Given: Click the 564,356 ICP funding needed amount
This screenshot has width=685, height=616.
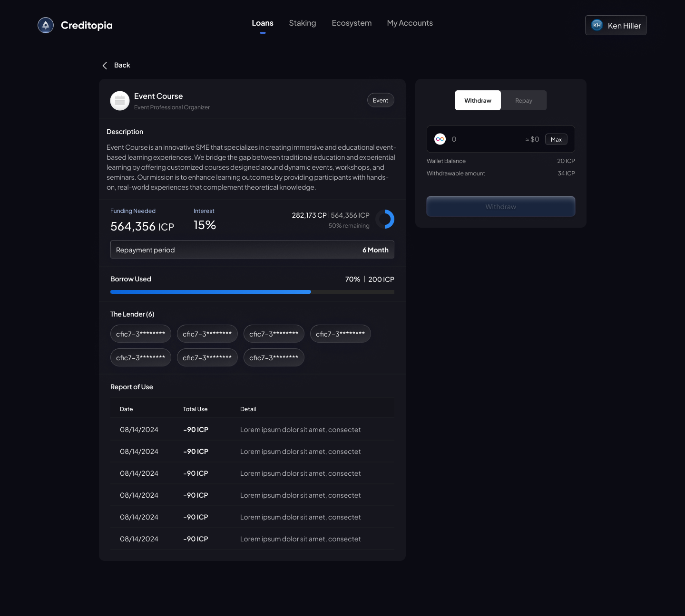Looking at the screenshot, I should coord(142,227).
